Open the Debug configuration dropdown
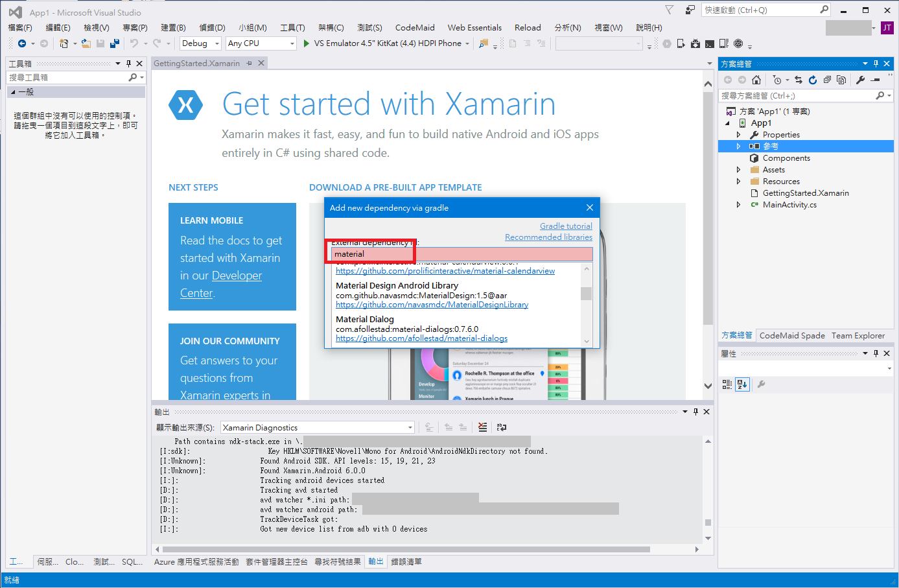Screen dimensions: 899x588 point(202,43)
